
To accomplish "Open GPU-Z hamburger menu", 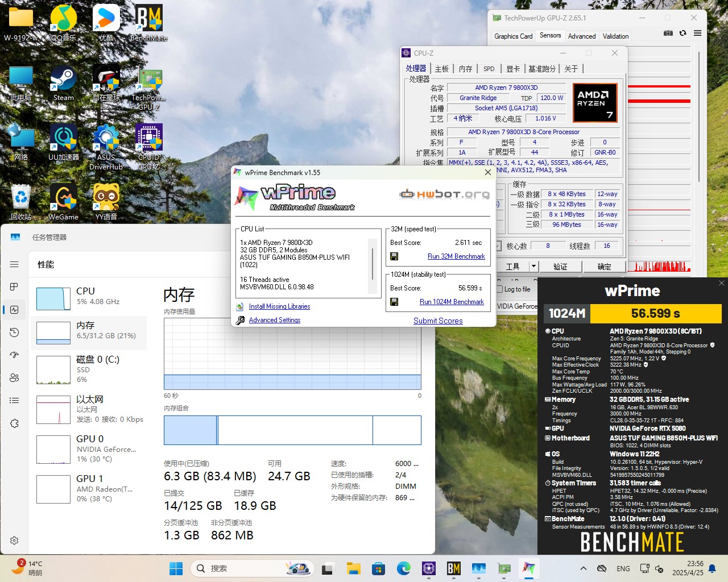I will click(697, 34).
